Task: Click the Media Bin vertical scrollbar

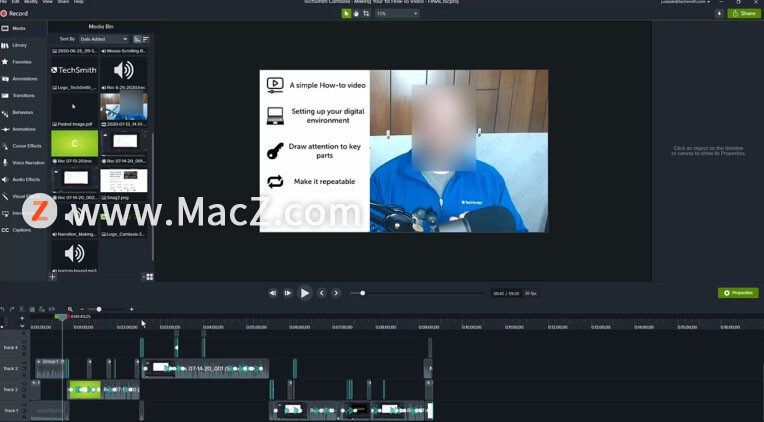Action: (x=153, y=197)
